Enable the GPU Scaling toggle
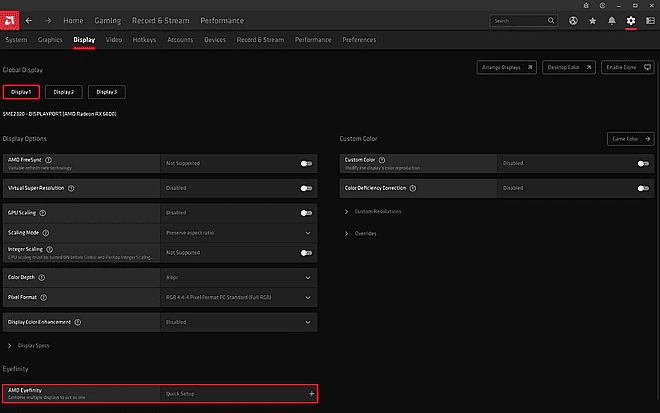The image size is (660, 413). click(x=306, y=212)
